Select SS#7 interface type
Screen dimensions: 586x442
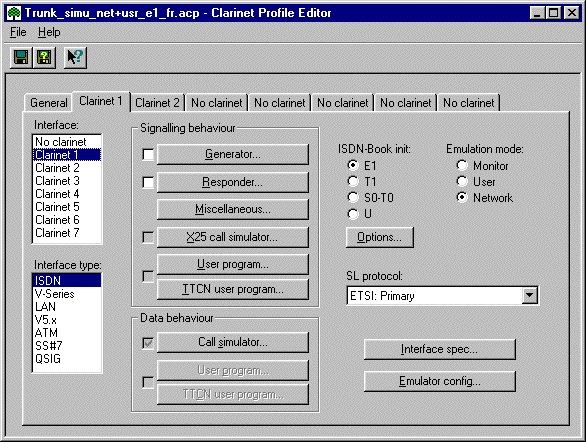point(67,346)
